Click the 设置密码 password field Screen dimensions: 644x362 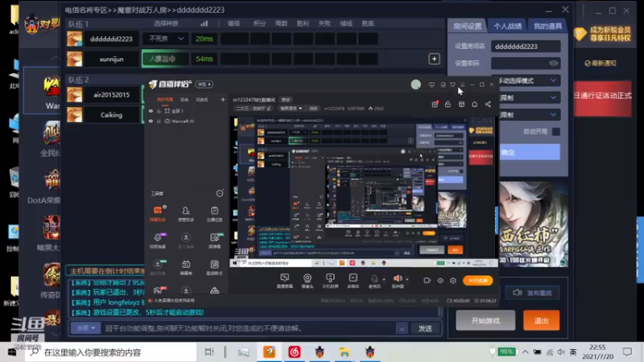[526, 64]
